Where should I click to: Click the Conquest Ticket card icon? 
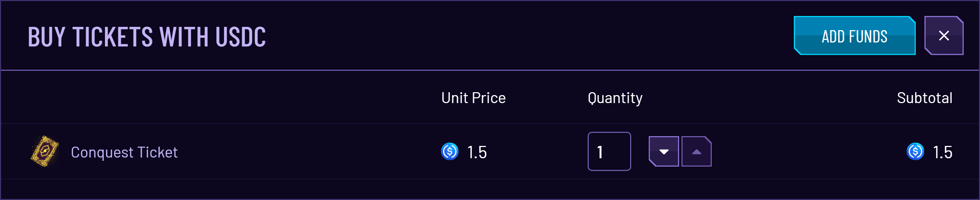(x=45, y=151)
